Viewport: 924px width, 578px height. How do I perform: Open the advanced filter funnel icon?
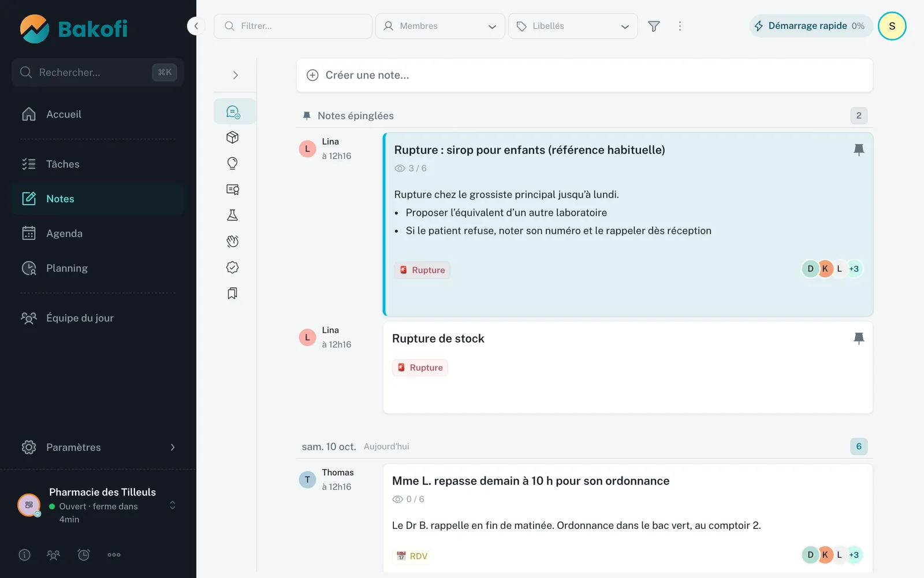click(x=654, y=26)
